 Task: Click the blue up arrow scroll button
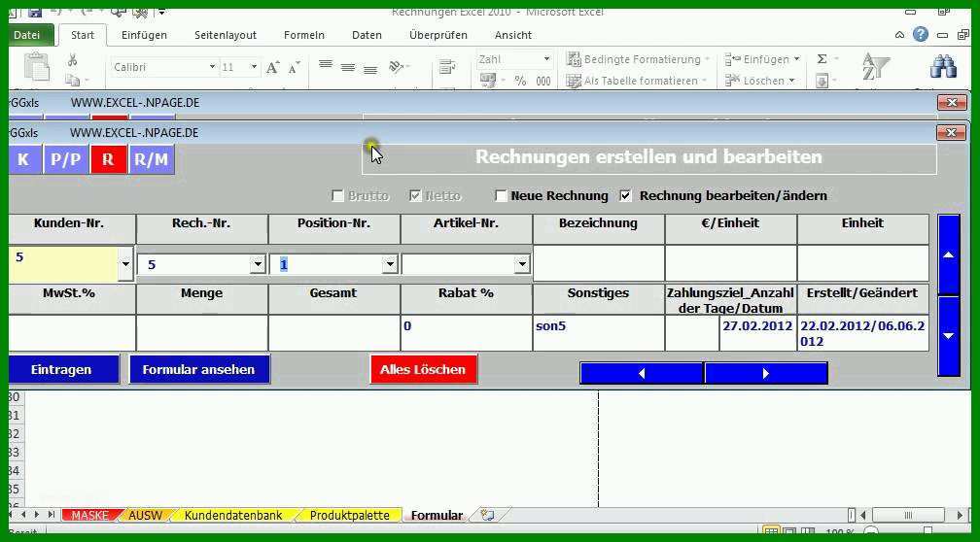tap(949, 254)
